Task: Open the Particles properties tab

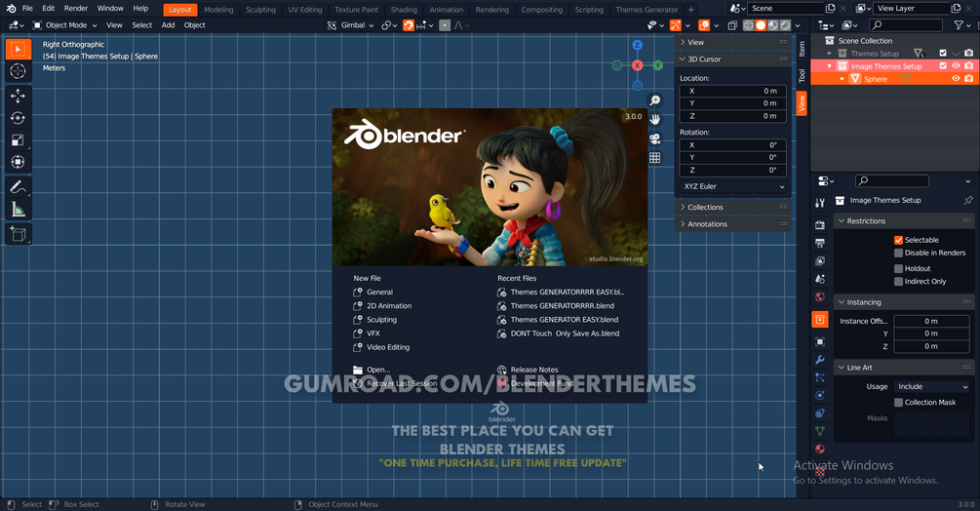Action: 820,378
